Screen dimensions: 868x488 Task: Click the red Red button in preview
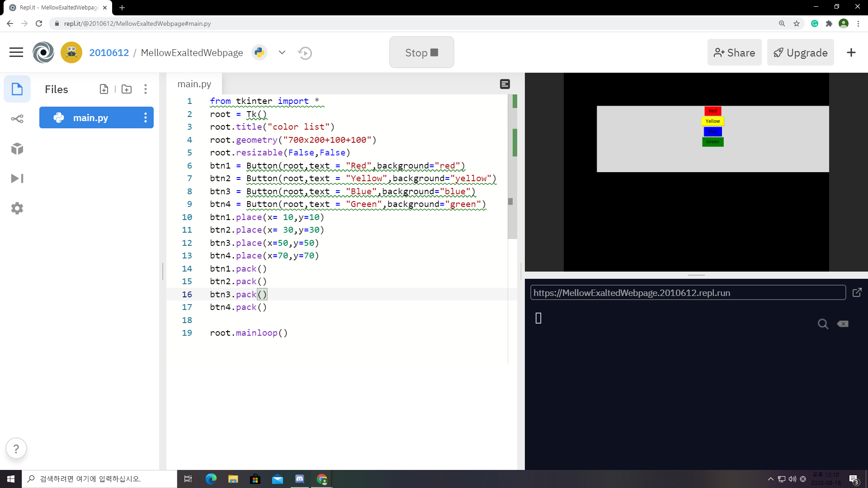point(712,111)
